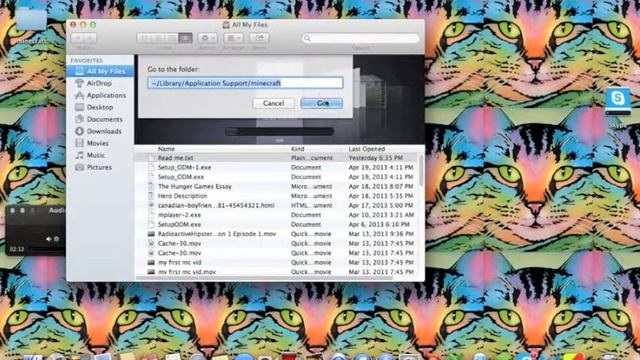Click the Go button in the dialog
This screenshot has width=640, height=360.
(x=322, y=103)
